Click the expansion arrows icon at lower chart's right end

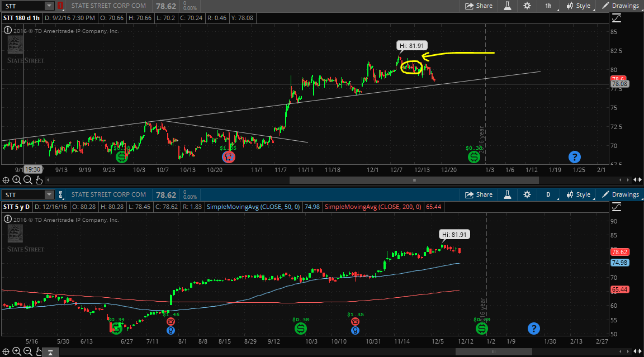click(637, 351)
